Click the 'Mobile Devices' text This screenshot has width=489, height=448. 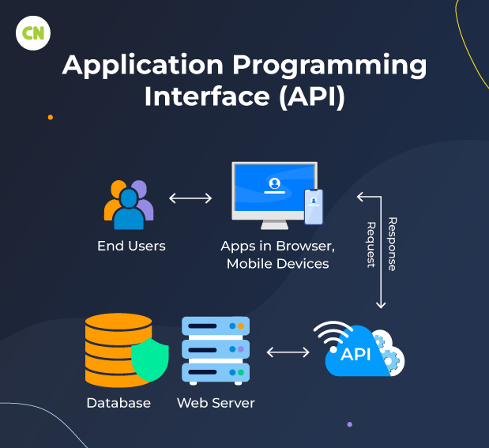[277, 264]
